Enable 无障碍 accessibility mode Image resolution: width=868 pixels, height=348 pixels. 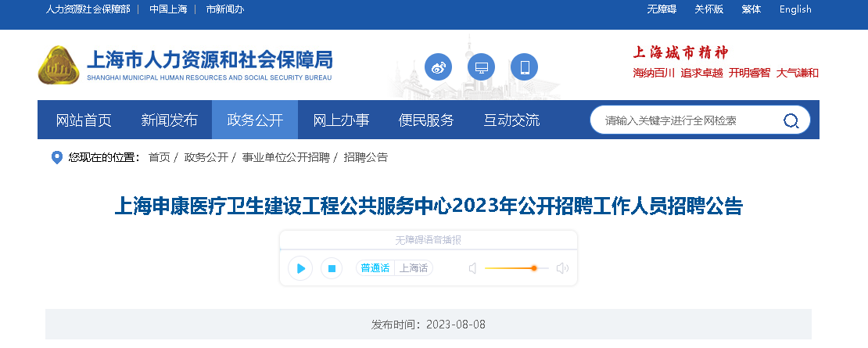(662, 9)
